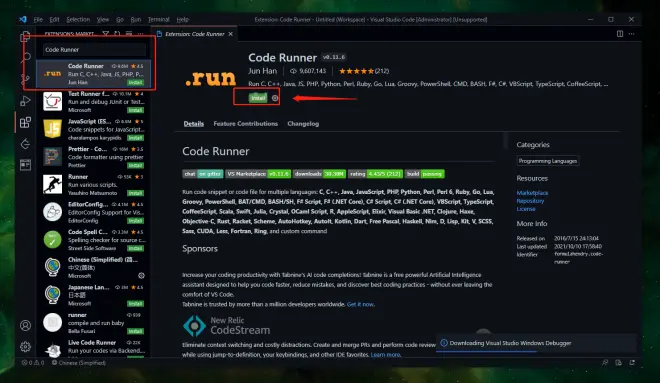Install the EditorConfig extension
Viewport: 660px width, 383px height.
pos(136,221)
